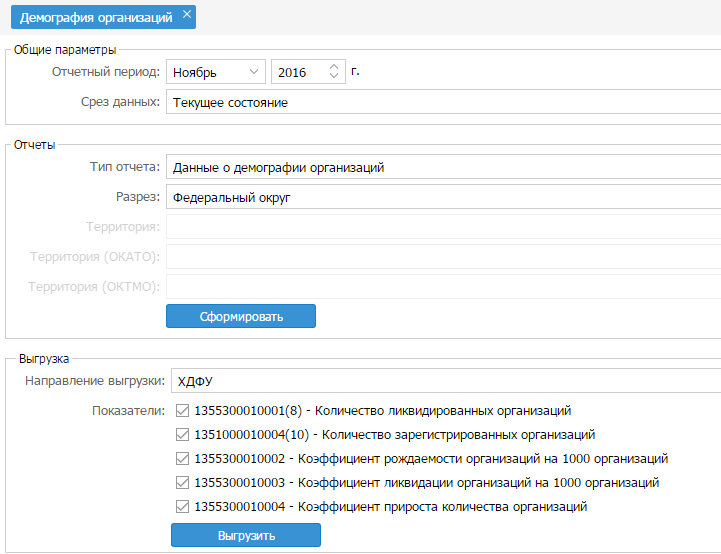Click the Сформировать button
Image resolution: width=721 pixels, height=554 pixels.
click(241, 316)
